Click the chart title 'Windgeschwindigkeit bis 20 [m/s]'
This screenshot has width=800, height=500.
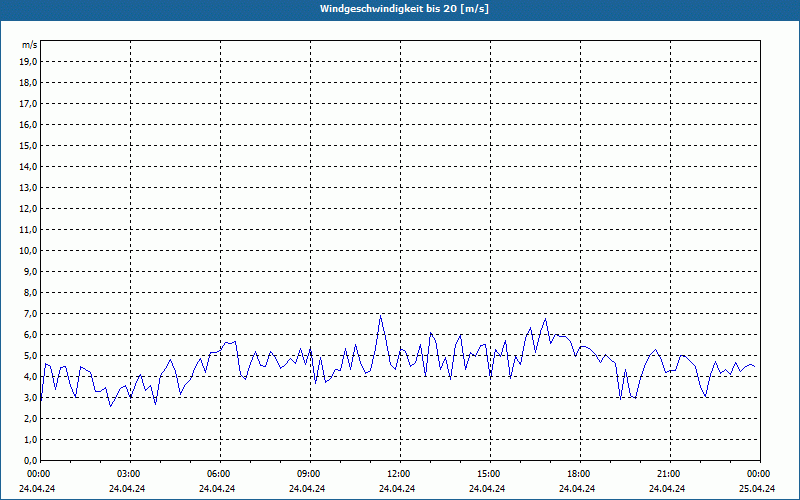click(x=404, y=9)
